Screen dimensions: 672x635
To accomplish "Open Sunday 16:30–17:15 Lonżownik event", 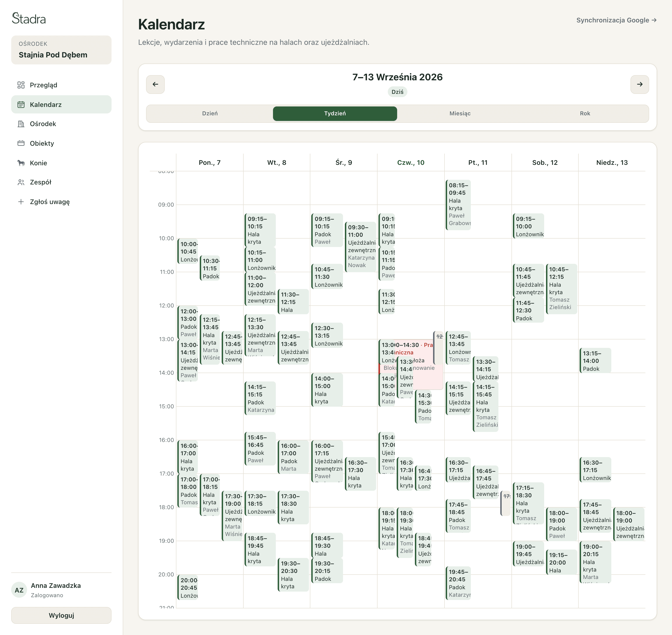I will (595, 469).
